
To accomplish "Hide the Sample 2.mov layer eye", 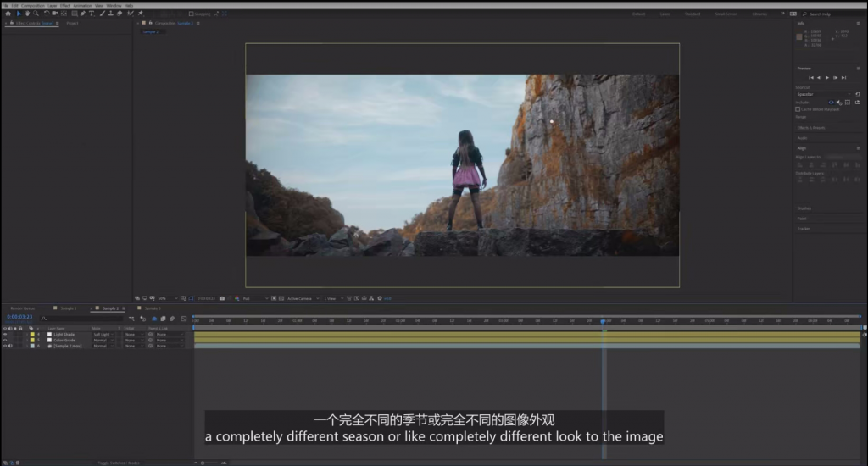I will coord(5,346).
